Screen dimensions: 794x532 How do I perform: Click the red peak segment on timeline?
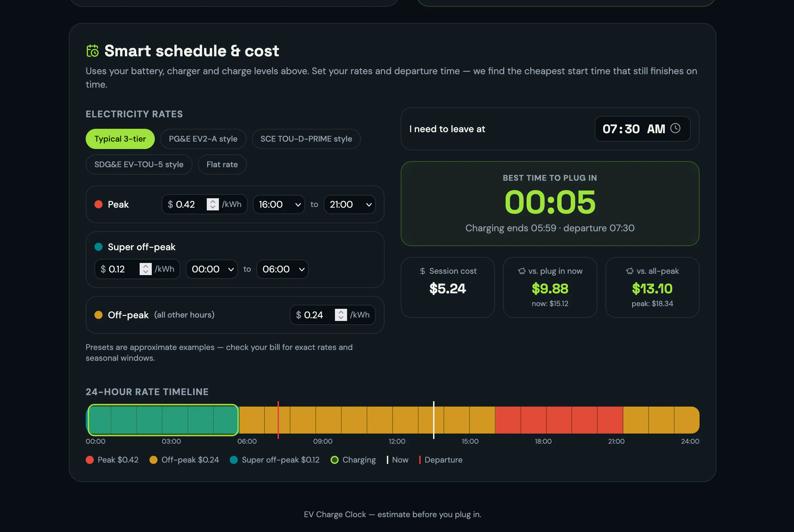[x=559, y=420]
